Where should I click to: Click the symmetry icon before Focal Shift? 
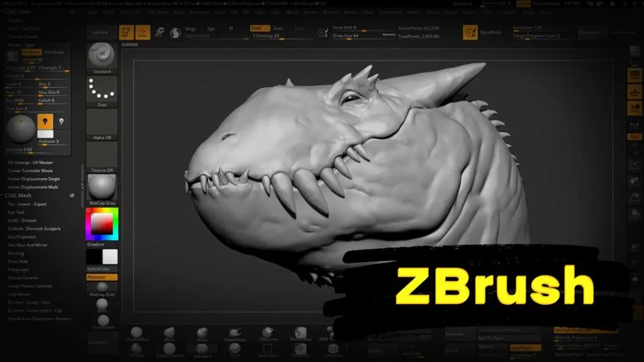click(323, 33)
